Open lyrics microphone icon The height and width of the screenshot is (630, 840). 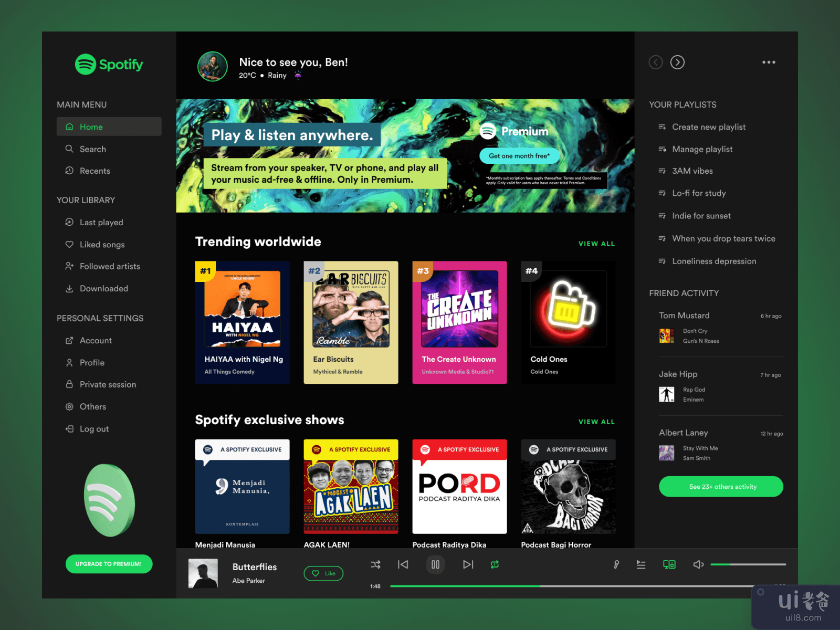coord(616,565)
